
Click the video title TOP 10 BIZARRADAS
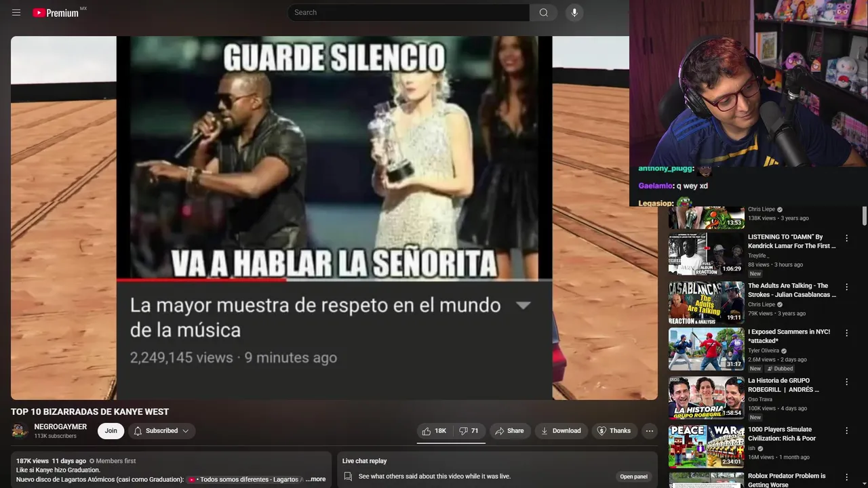click(90, 411)
